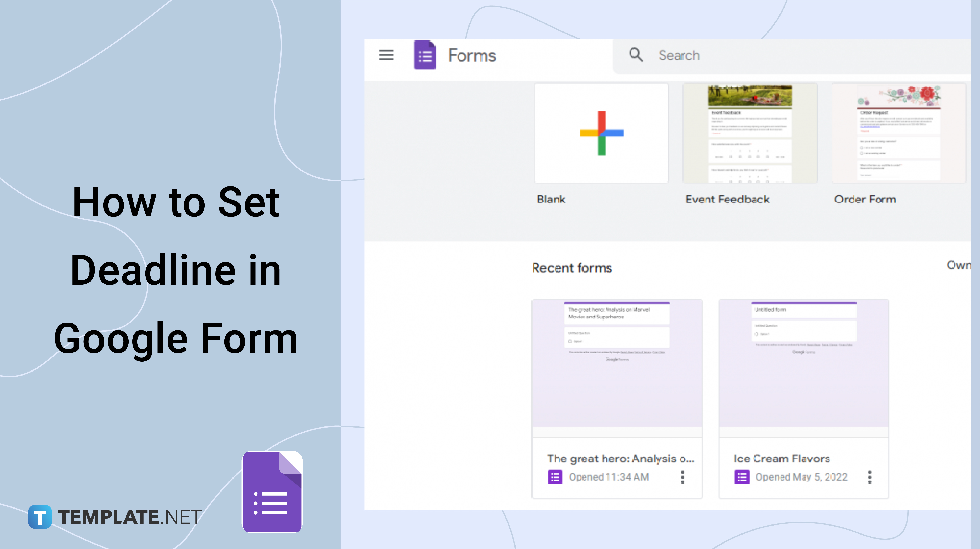Open the Ice Cream Flavors form preview

(803, 363)
